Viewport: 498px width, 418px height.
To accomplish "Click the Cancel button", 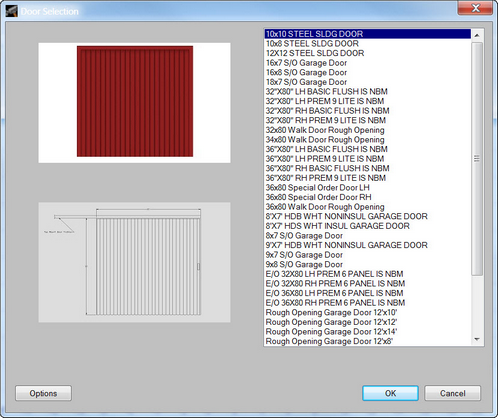I will point(453,393).
